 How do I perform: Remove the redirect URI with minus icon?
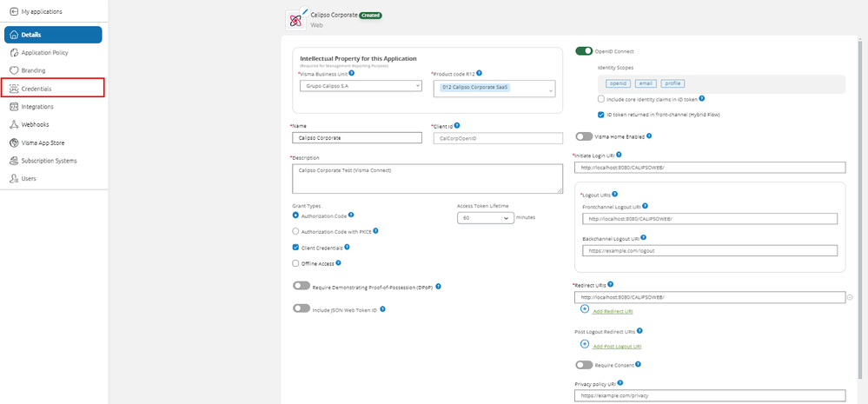pyautogui.click(x=849, y=298)
